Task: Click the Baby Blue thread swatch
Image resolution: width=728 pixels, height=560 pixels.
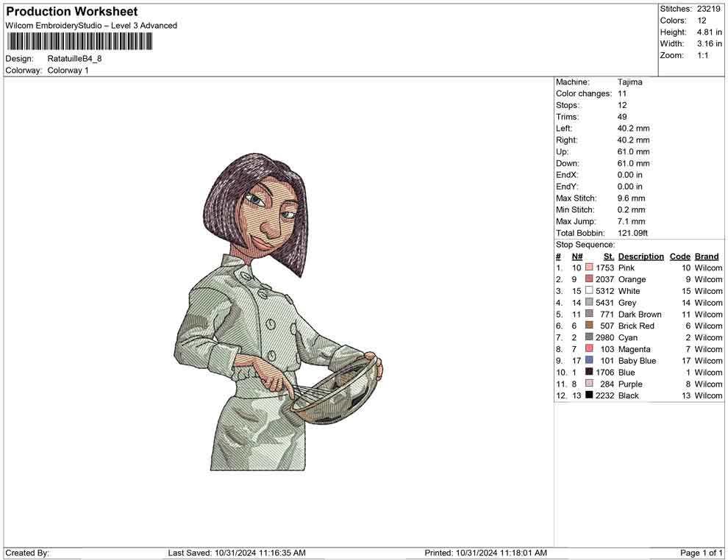Action: [589, 360]
